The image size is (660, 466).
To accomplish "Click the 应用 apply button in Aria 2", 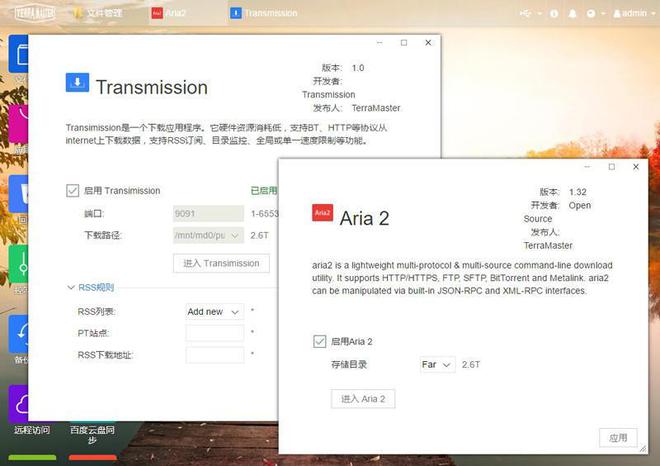I will click(618, 438).
